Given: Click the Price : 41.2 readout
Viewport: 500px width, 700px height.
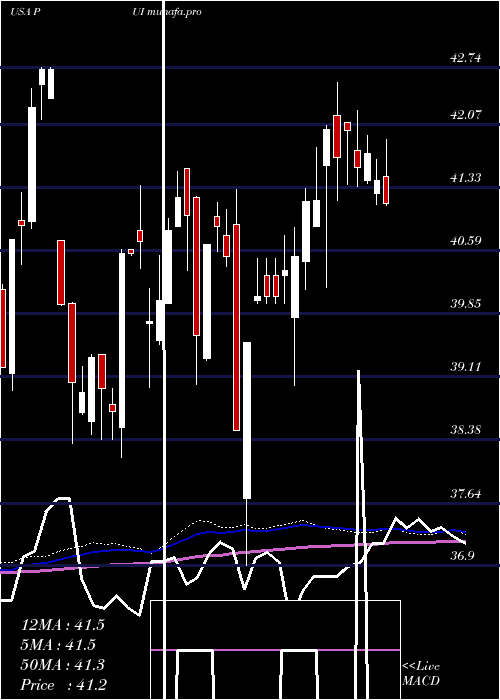Looking at the screenshot, I should [63, 685].
